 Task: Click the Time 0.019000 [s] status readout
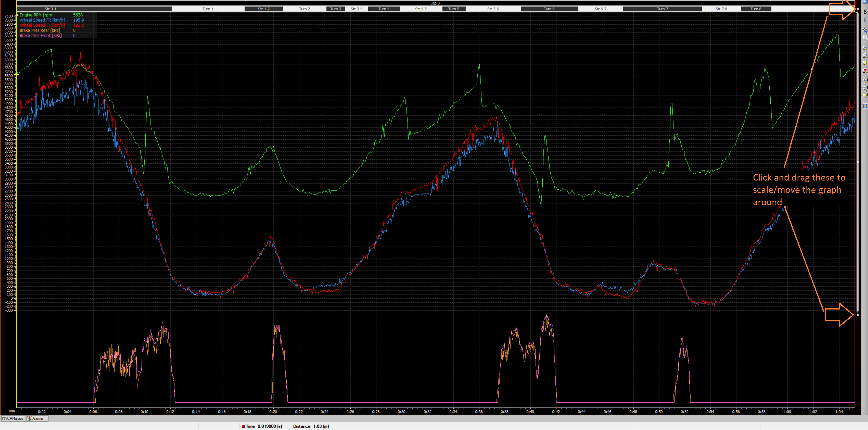(x=262, y=426)
